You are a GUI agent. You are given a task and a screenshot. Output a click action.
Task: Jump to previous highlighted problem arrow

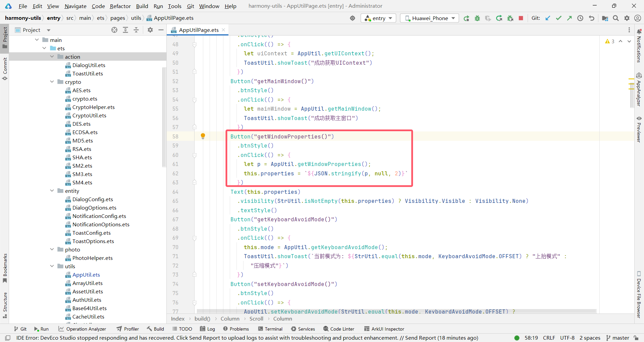tap(621, 41)
